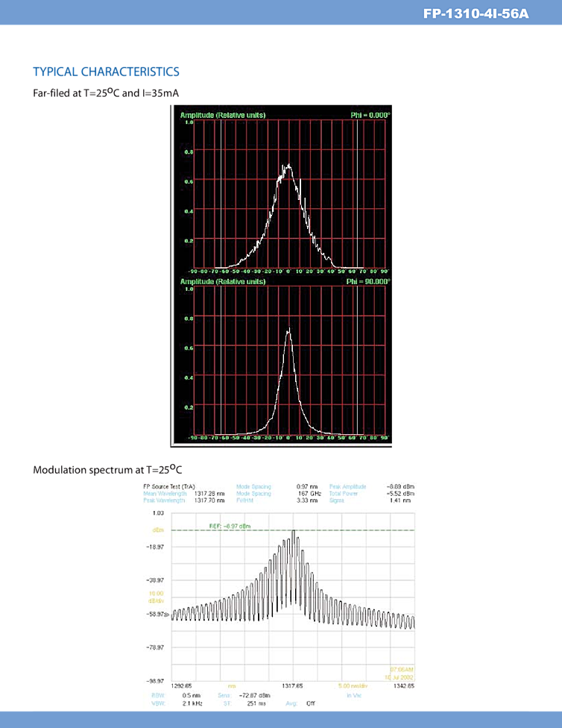
Task: Click the Phi = 90.000° label
Action: pos(369,282)
